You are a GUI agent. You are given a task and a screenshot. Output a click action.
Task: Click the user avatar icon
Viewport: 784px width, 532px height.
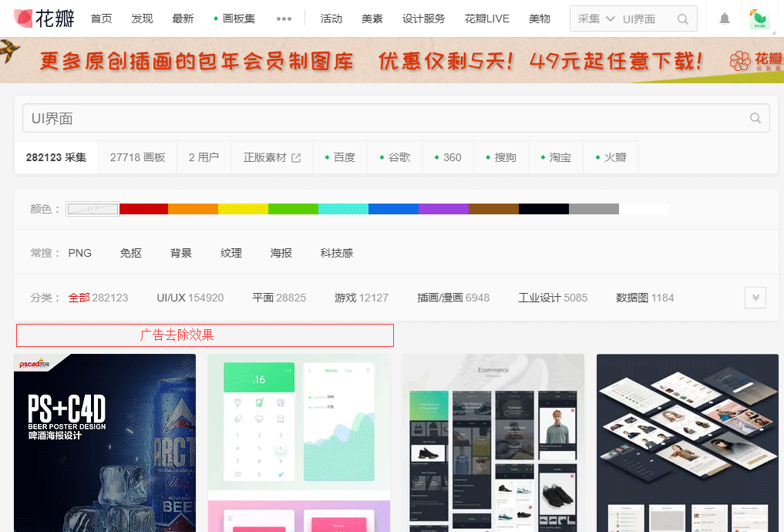760,19
